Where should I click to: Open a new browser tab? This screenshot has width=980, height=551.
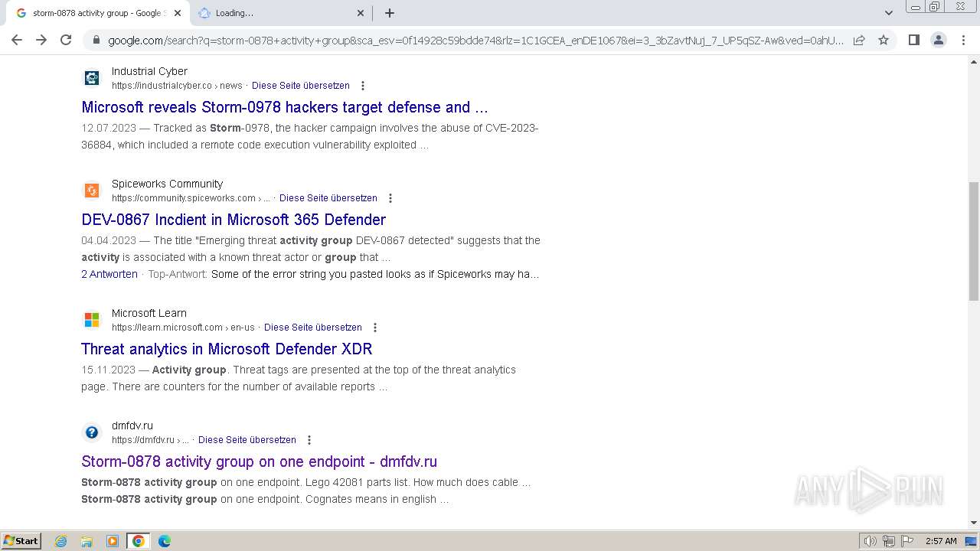point(390,13)
